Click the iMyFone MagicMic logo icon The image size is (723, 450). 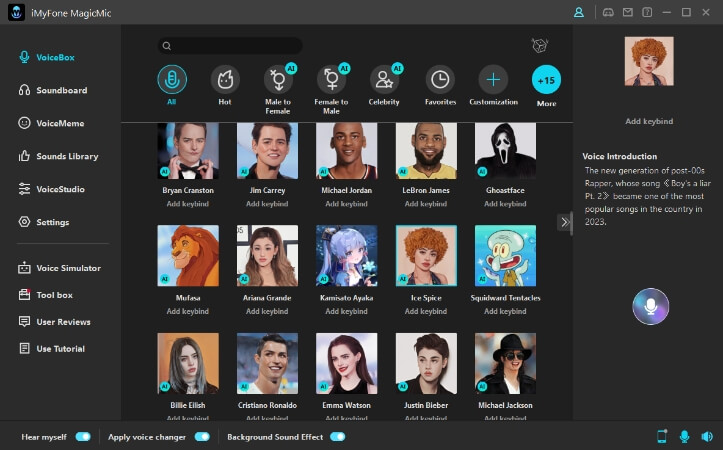coord(17,12)
